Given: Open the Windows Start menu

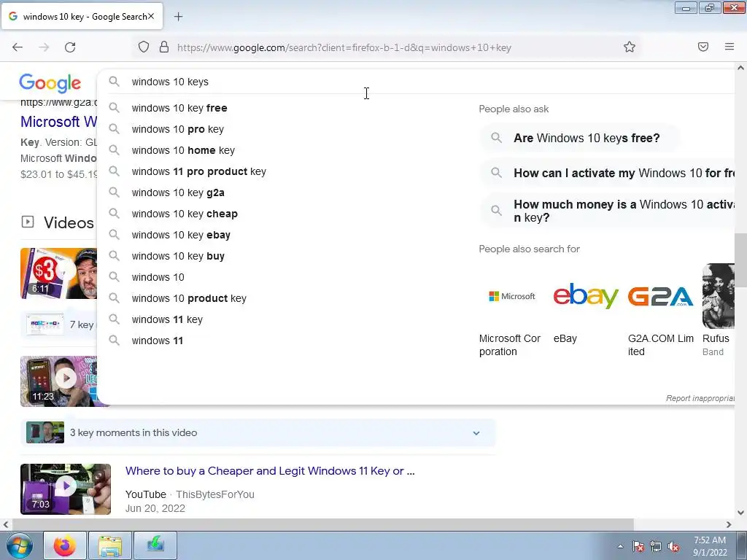Looking at the screenshot, I should [20, 545].
